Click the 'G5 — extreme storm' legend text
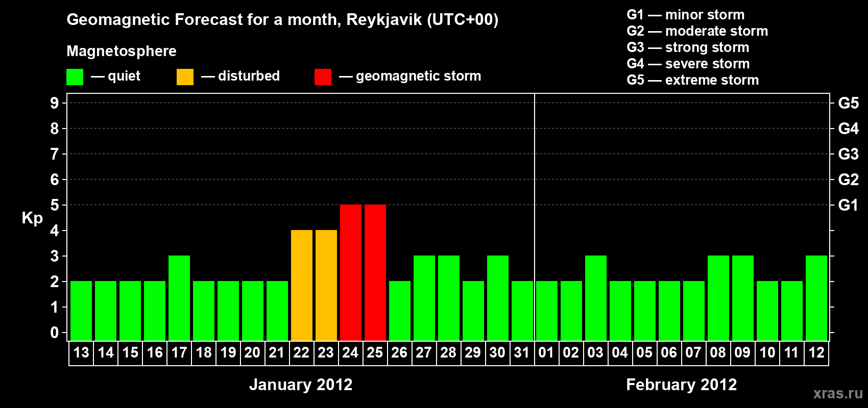 point(693,80)
